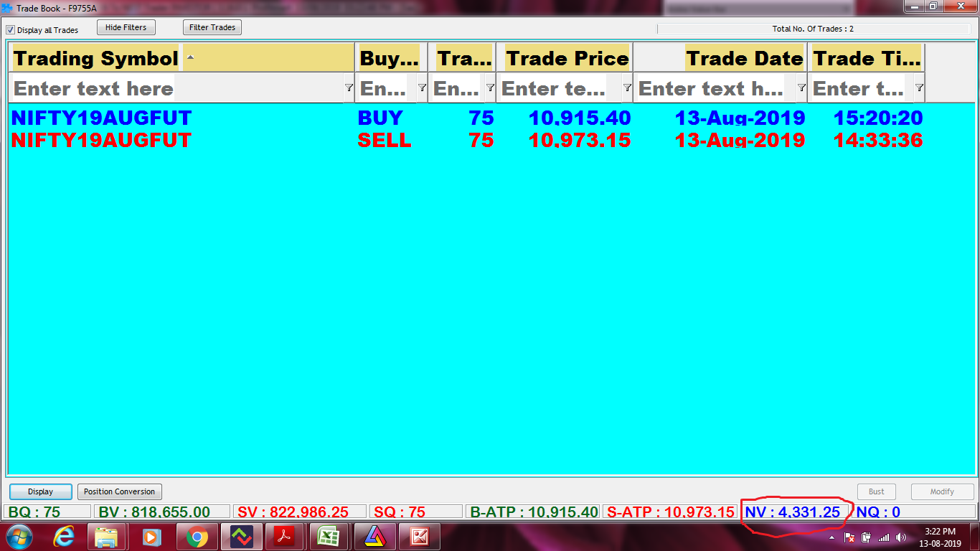The height and width of the screenshot is (551, 980).
Task: Click the Hide Filters button
Action: click(126, 27)
